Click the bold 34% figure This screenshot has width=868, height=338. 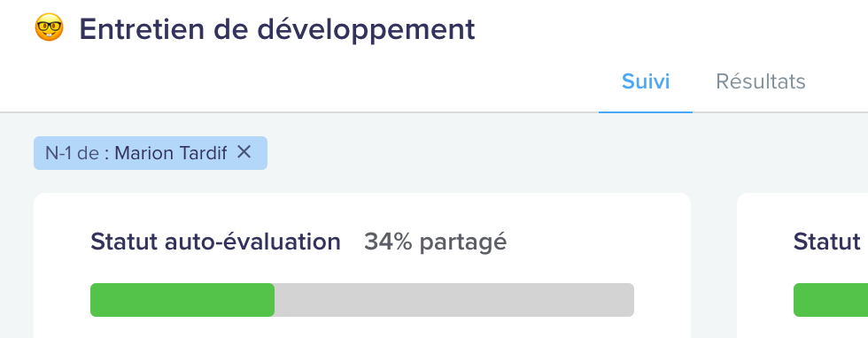click(388, 242)
